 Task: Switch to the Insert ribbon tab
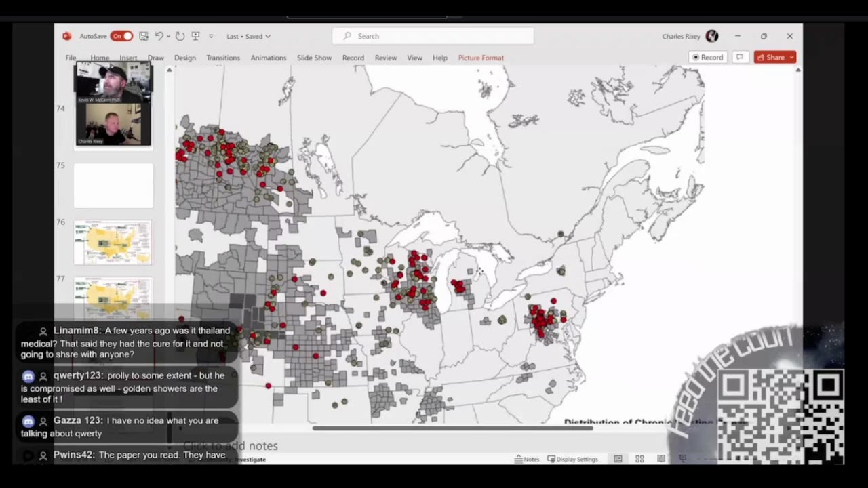pyautogui.click(x=128, y=58)
